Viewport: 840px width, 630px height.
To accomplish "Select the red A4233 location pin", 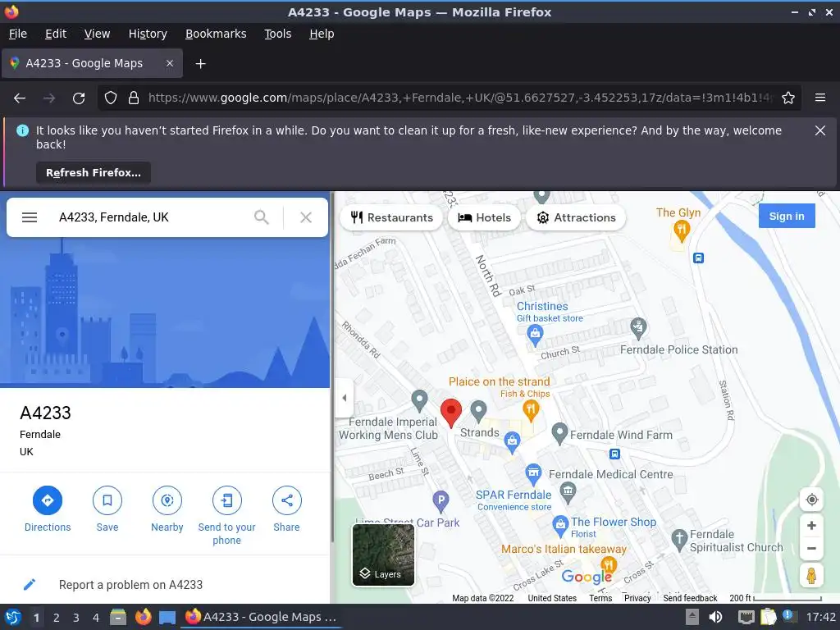I will coord(451,413).
